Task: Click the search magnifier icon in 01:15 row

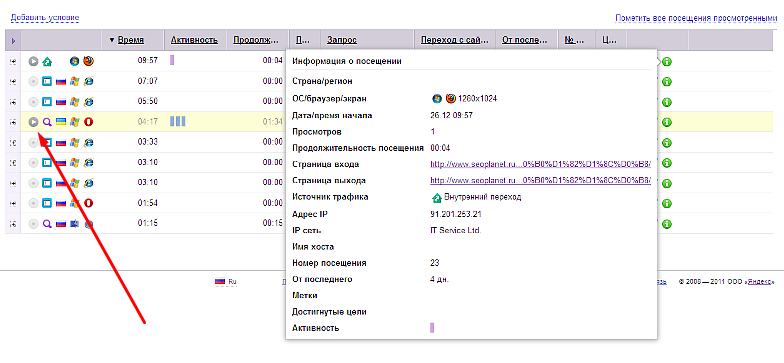Action: pos(47,224)
